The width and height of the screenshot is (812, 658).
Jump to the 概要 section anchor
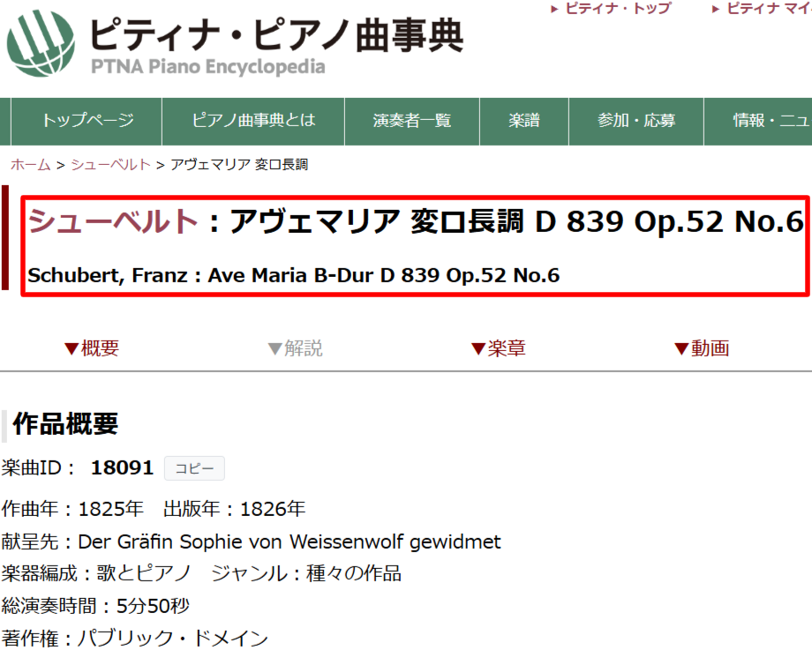click(91, 348)
